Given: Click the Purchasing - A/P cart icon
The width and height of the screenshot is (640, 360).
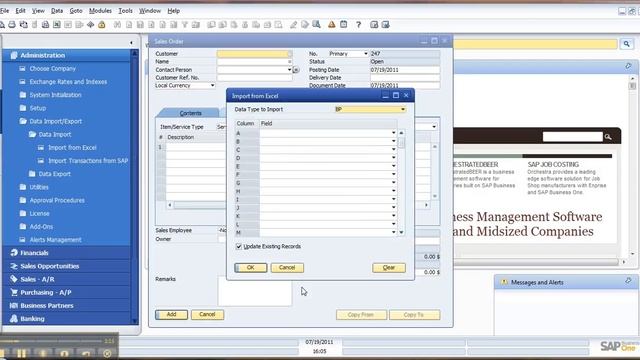Looking at the screenshot, I should click(x=14, y=292).
